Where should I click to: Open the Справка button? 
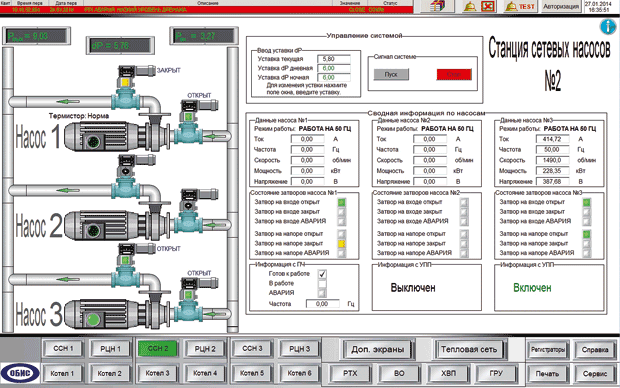[x=595, y=350]
